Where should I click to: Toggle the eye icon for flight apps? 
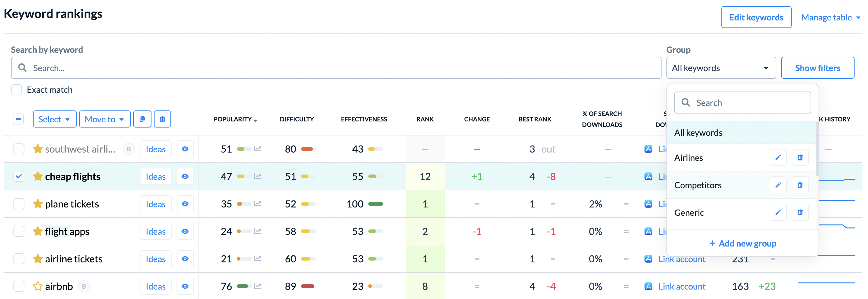coord(185,231)
